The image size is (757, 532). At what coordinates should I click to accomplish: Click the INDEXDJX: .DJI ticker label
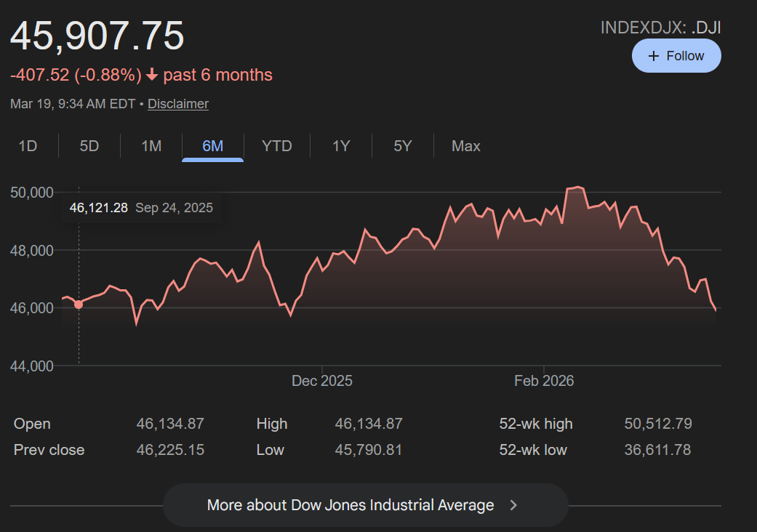[x=660, y=28]
